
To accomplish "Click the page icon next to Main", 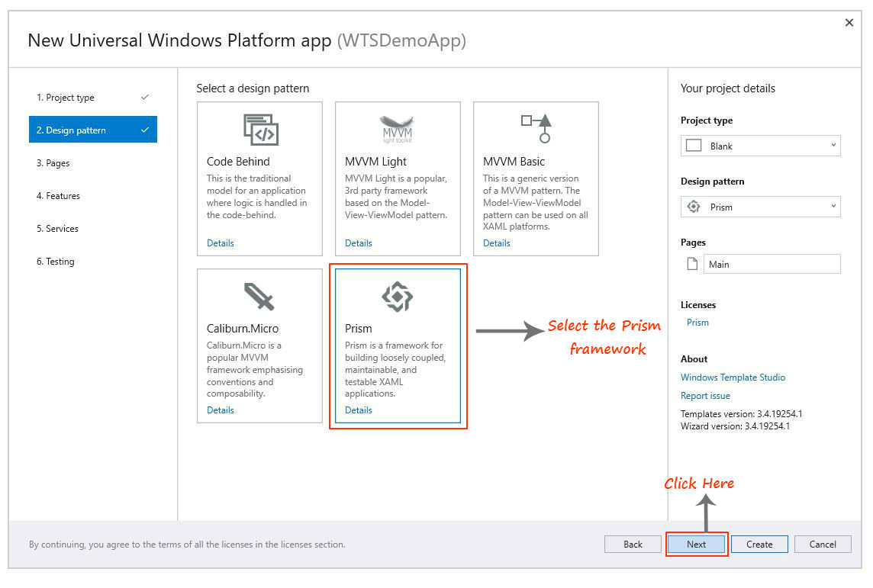I will click(x=692, y=264).
